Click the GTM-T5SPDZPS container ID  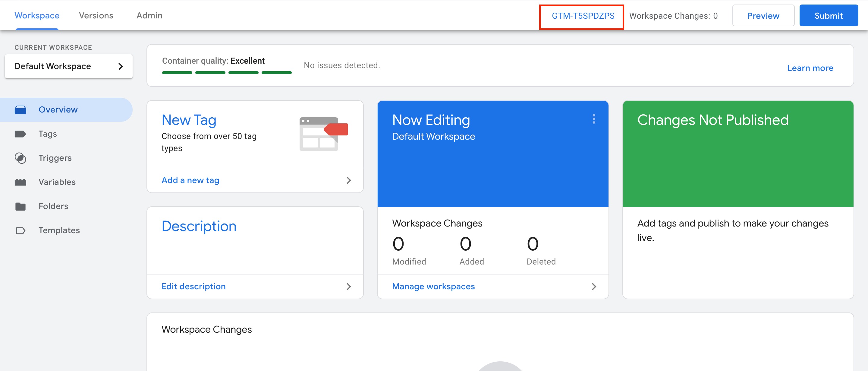pos(583,16)
